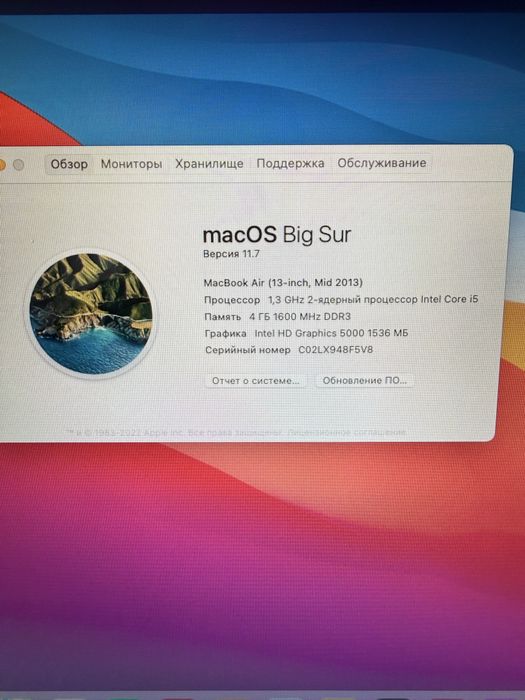Click the Версия 11.7 text

pyautogui.click(x=231, y=254)
